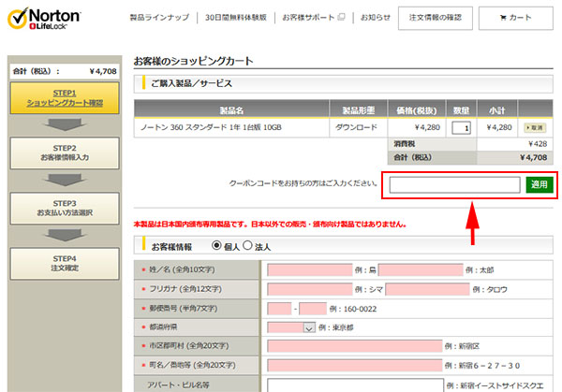
Task: Click the second postal code field
Action: coord(313,309)
